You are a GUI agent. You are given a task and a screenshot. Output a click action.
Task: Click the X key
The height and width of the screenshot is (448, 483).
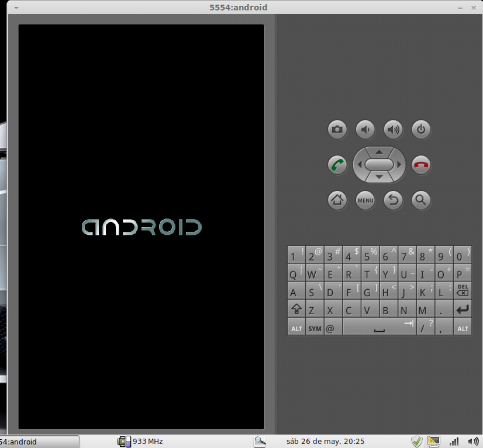pyautogui.click(x=333, y=308)
